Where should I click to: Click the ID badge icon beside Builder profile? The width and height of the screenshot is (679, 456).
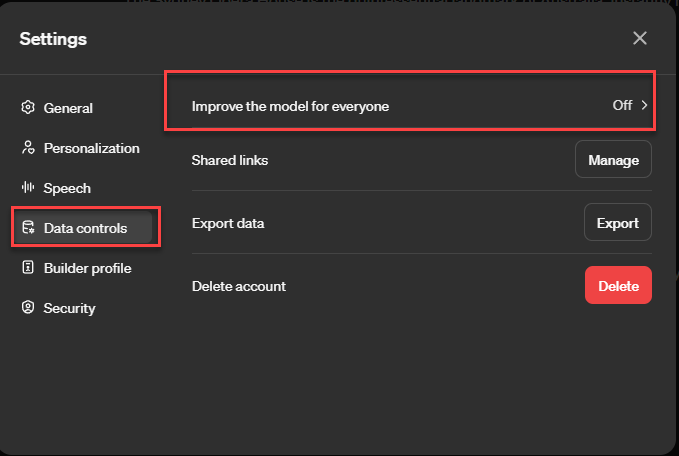tap(28, 268)
